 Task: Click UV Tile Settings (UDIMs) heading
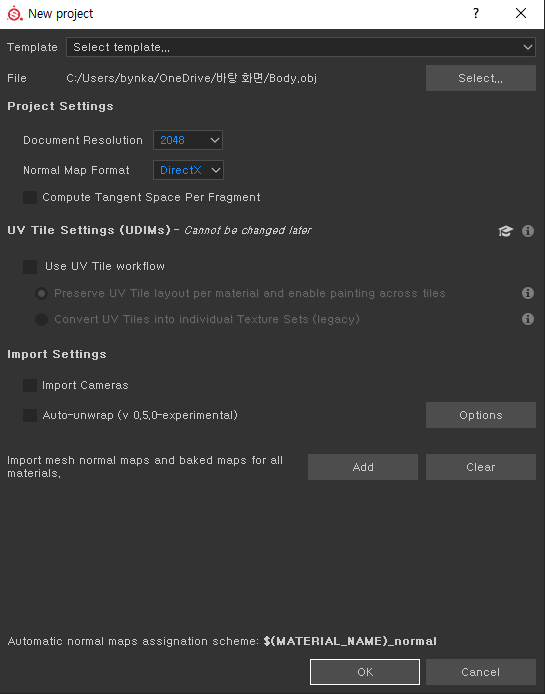tap(89, 230)
